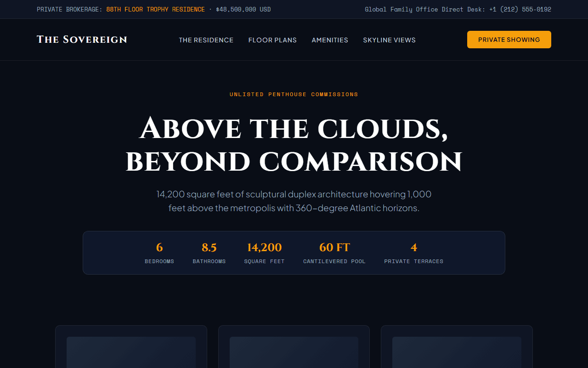Click the 8.5 Bathrooms stat

(x=209, y=253)
